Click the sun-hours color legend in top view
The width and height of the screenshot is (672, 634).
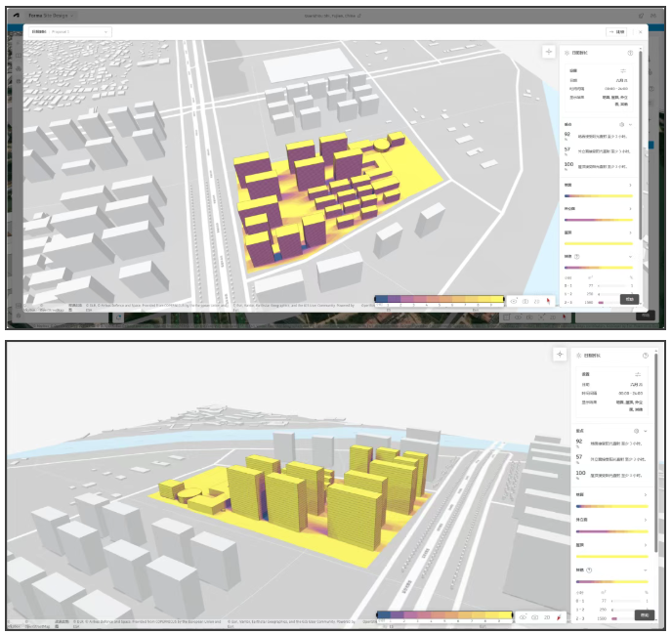(440, 300)
